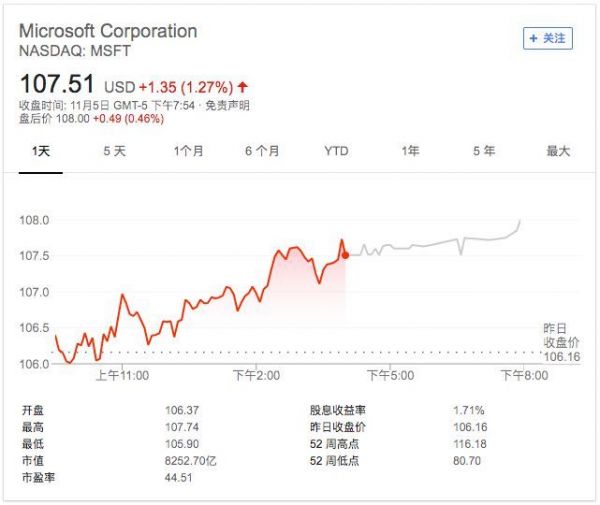Click the red up arrow beside 1.27%
This screenshot has width=600, height=505.
(243, 87)
